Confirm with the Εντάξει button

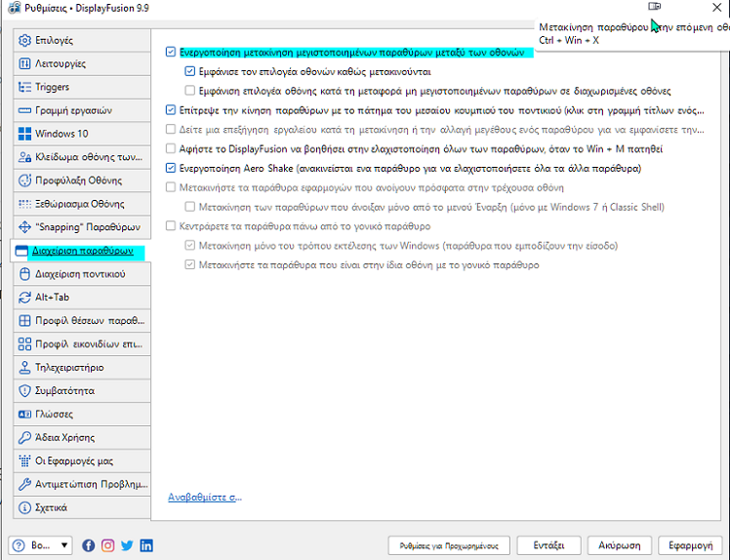click(548, 545)
